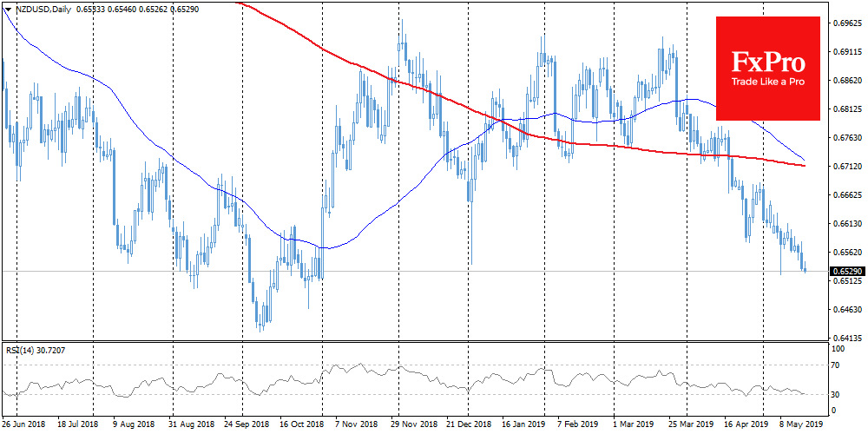Image resolution: width=868 pixels, height=434 pixels.
Task: Click the current price tag 0.65290
Action: (x=845, y=272)
